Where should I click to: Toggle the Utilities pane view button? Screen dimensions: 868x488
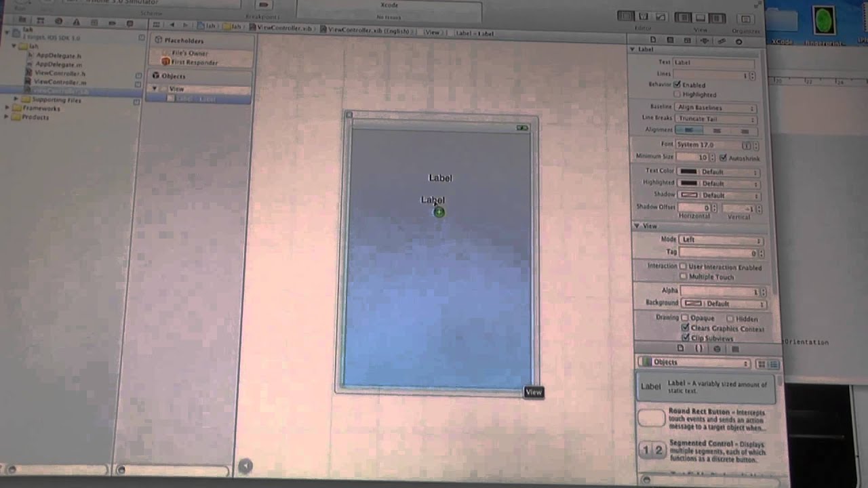coord(717,18)
